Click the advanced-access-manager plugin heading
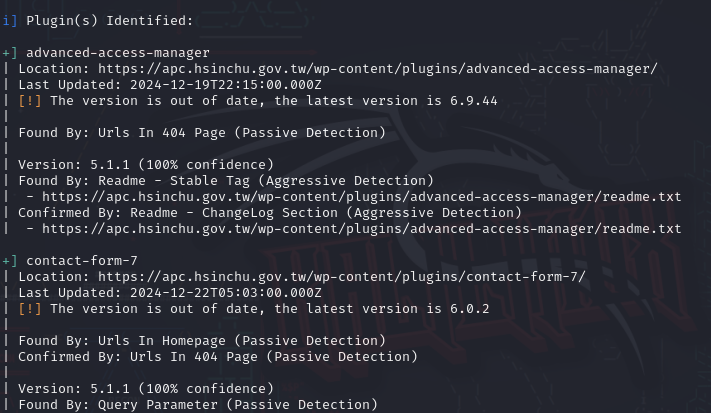Viewport: 711px width, 413px height. (x=118, y=53)
